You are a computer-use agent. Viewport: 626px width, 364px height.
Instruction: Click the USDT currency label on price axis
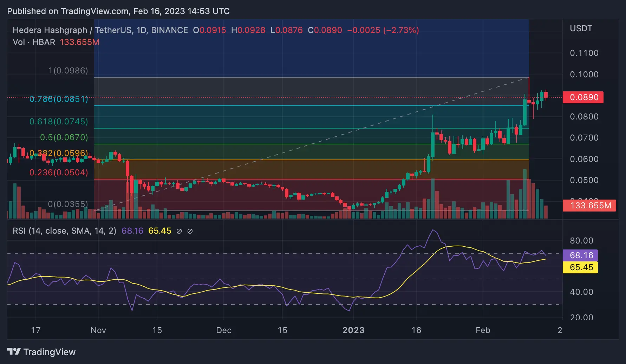(x=581, y=28)
